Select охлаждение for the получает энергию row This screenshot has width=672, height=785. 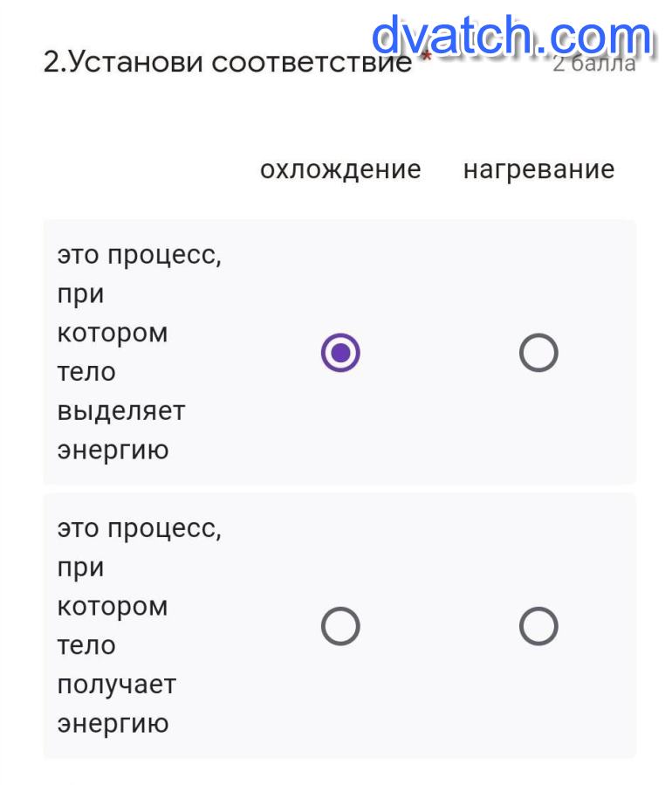pyautogui.click(x=340, y=626)
